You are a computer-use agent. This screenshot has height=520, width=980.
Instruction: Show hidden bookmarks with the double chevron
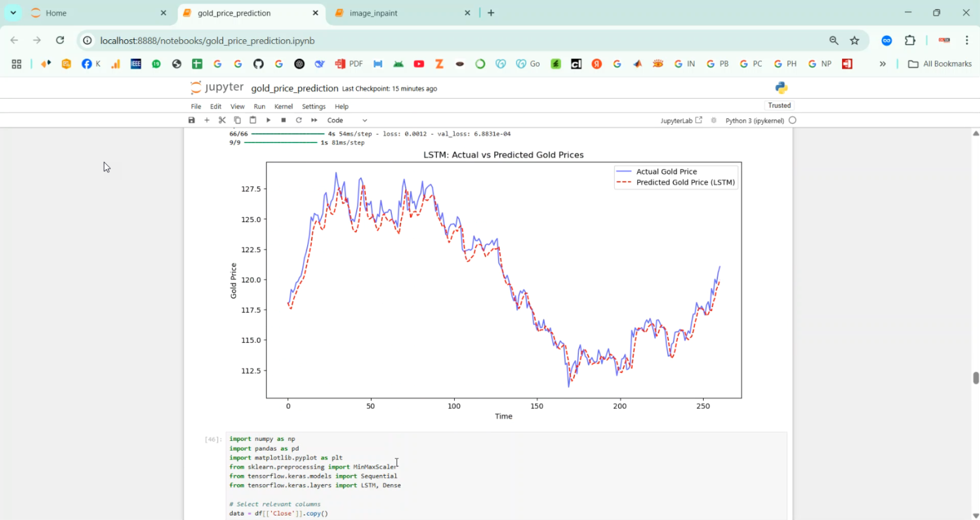click(883, 64)
